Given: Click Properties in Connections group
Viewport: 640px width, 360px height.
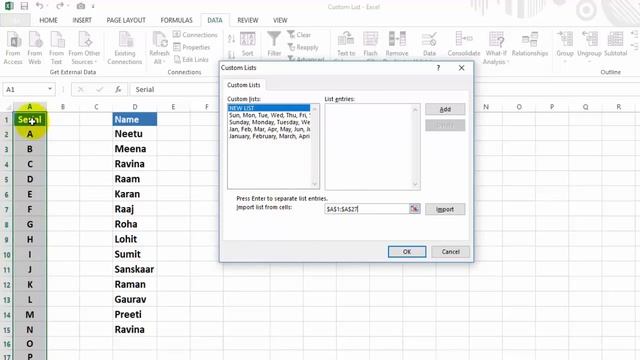Looking at the screenshot, I should (192, 47).
